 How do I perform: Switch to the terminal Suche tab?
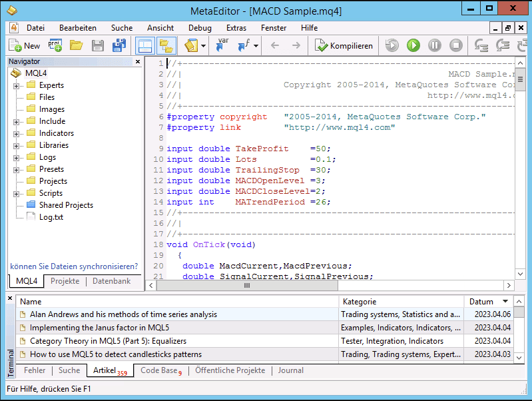69,370
